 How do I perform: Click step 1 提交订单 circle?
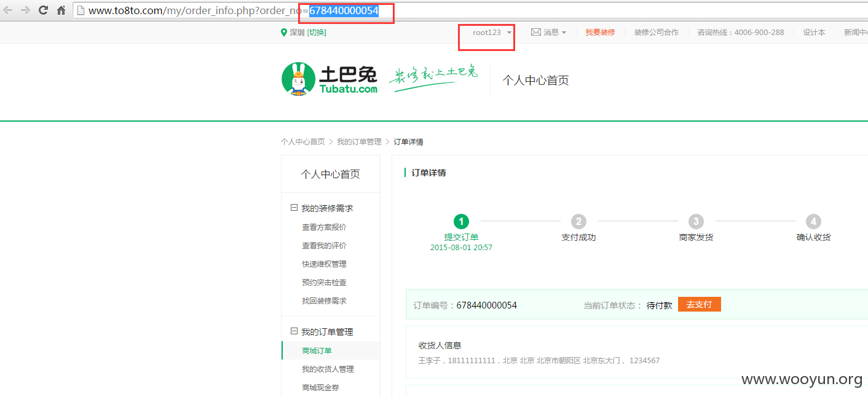tap(461, 221)
